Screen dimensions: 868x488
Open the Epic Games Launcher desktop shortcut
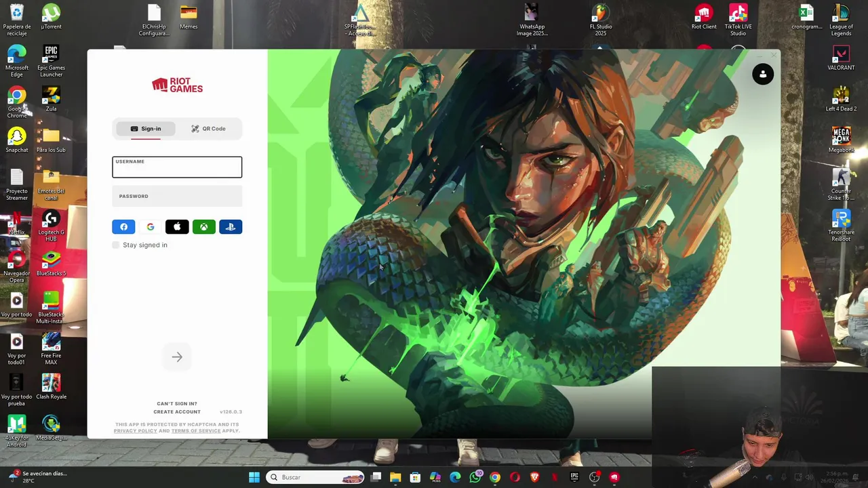pos(51,62)
